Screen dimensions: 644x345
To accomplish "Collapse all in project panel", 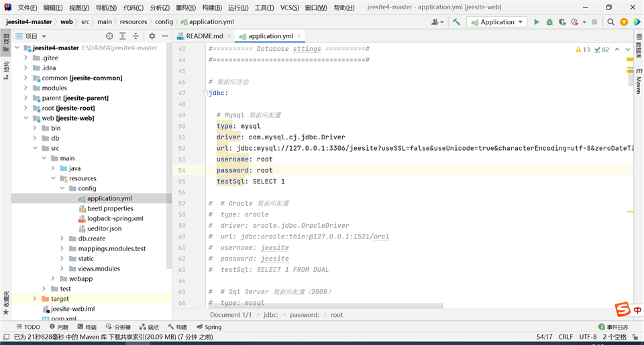I will (x=136, y=36).
